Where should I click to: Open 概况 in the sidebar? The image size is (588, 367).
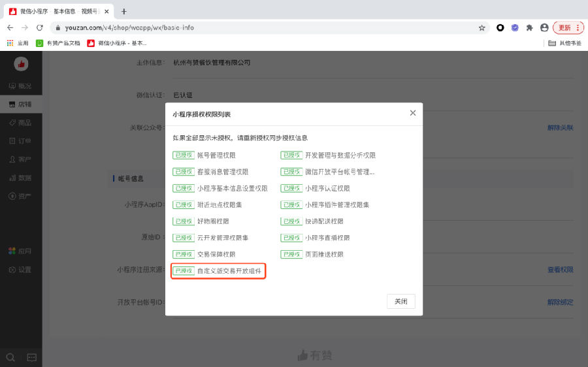click(x=21, y=86)
